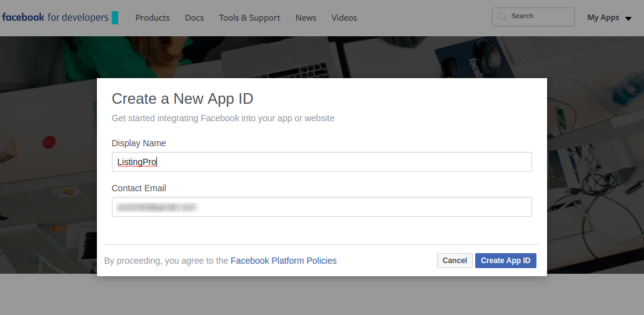Cancel the Create a New App ID dialog

click(455, 261)
